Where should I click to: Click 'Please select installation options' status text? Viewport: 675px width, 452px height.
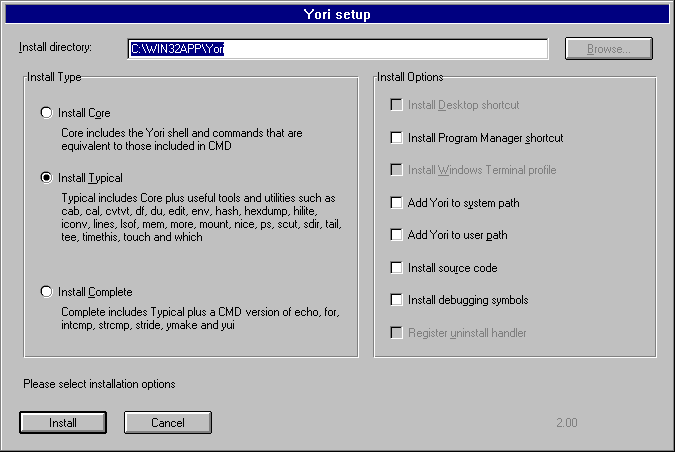point(99,384)
